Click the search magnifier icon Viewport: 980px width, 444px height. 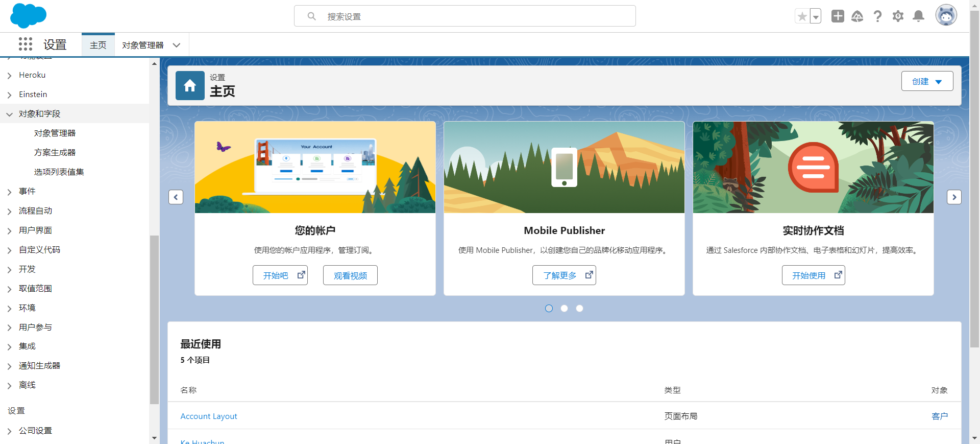coord(311,16)
